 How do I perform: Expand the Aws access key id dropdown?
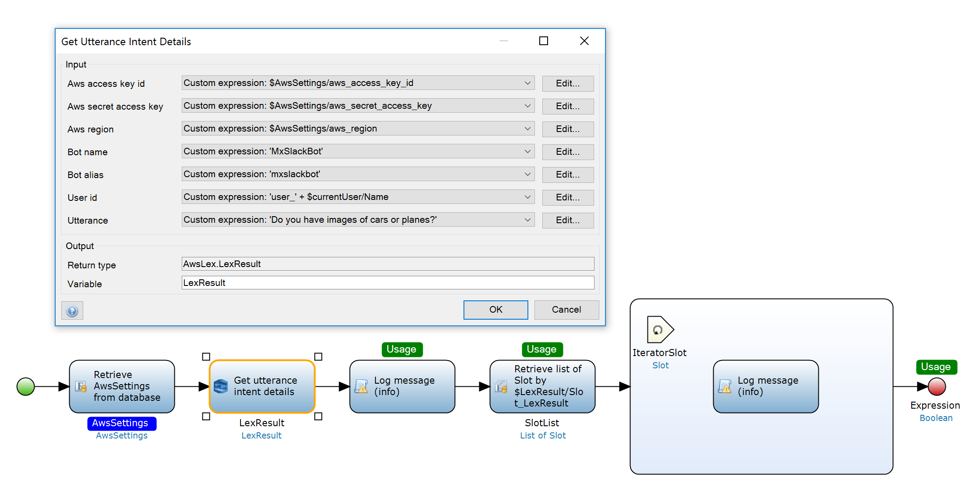527,83
